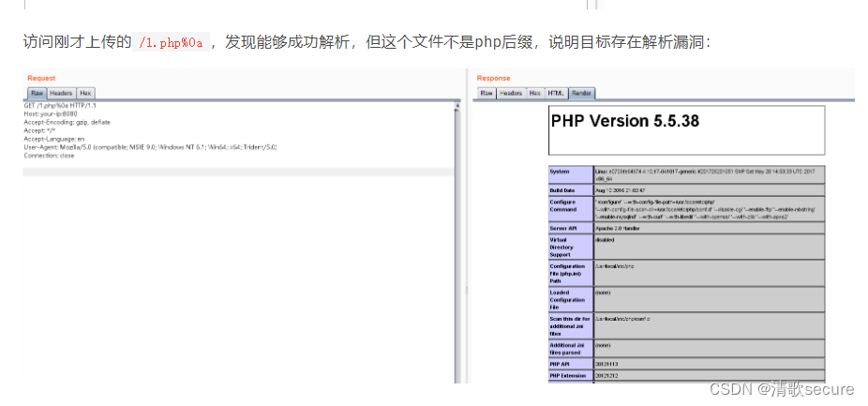Viewport: 868px width, 406px height.
Task: Switch to Hex tab in Request panel
Action: (85, 93)
